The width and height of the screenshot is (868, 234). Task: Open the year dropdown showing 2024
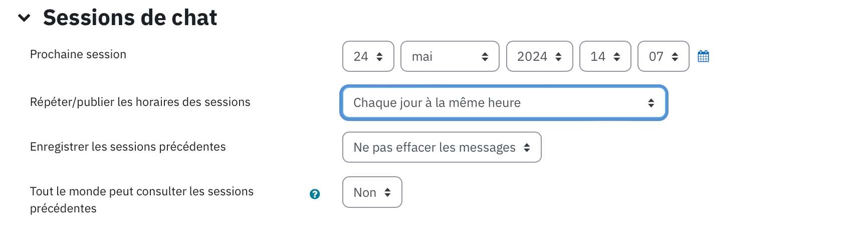pos(540,56)
